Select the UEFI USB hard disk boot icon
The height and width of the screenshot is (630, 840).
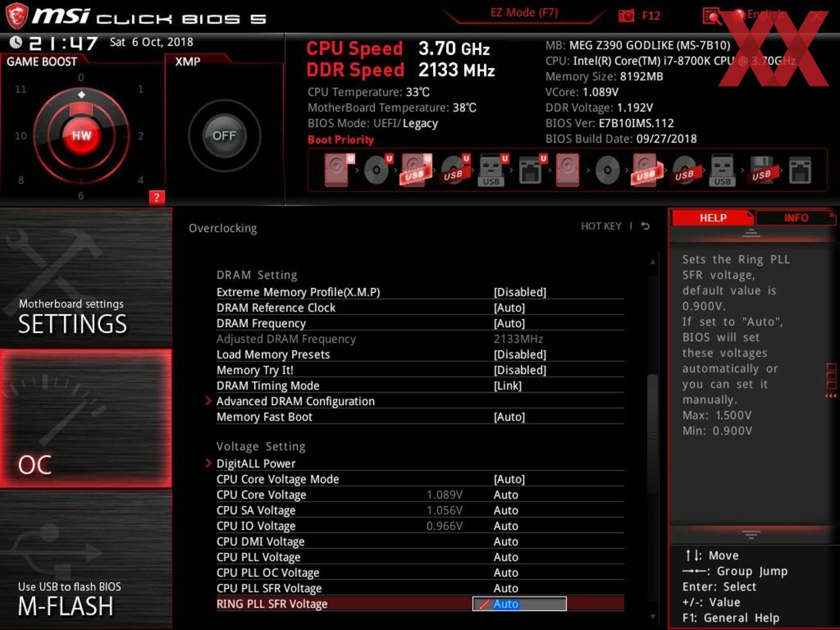pyautogui.click(x=416, y=170)
